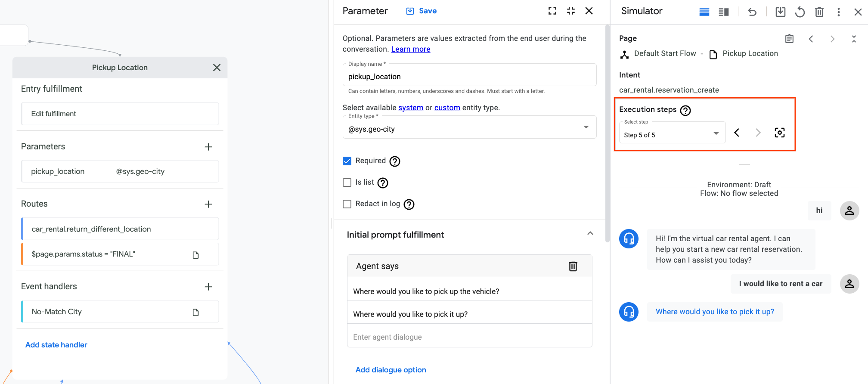Add a new route with plus icon
The image size is (868, 384).
coord(208,204)
